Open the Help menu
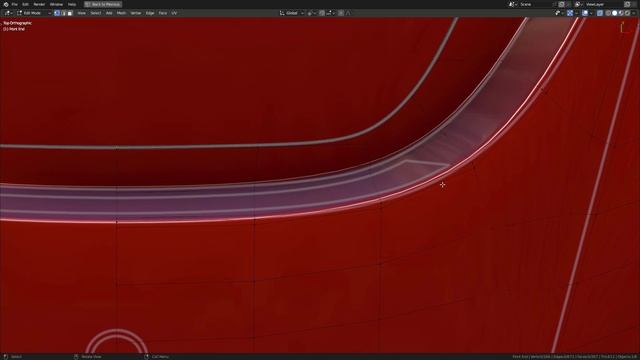Image resolution: width=640 pixels, height=360 pixels. (72, 4)
